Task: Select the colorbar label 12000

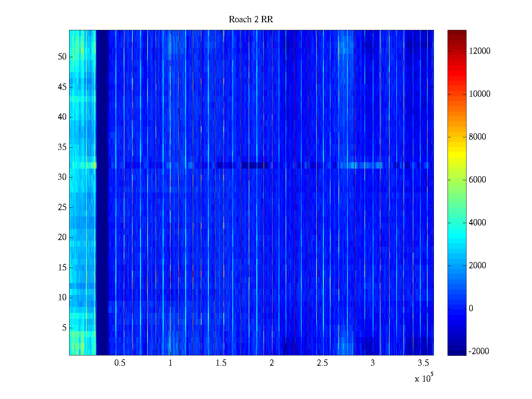Action: coord(479,51)
